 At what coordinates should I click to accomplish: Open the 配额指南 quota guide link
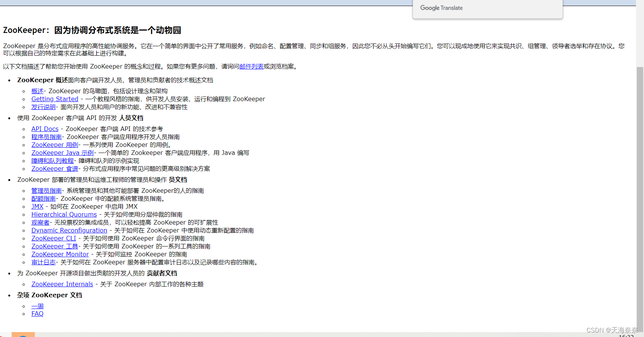pyautogui.click(x=43, y=198)
